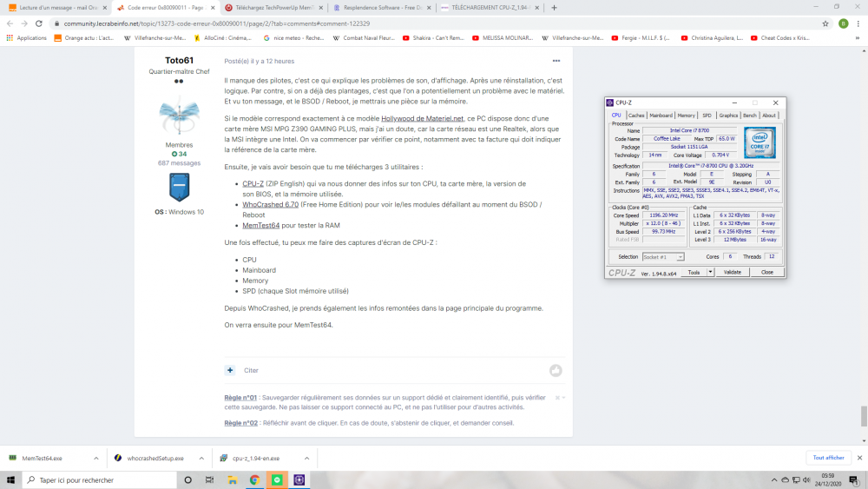This screenshot has height=489, width=868.
Task: Open the CPU-Z download link
Action: point(253,184)
